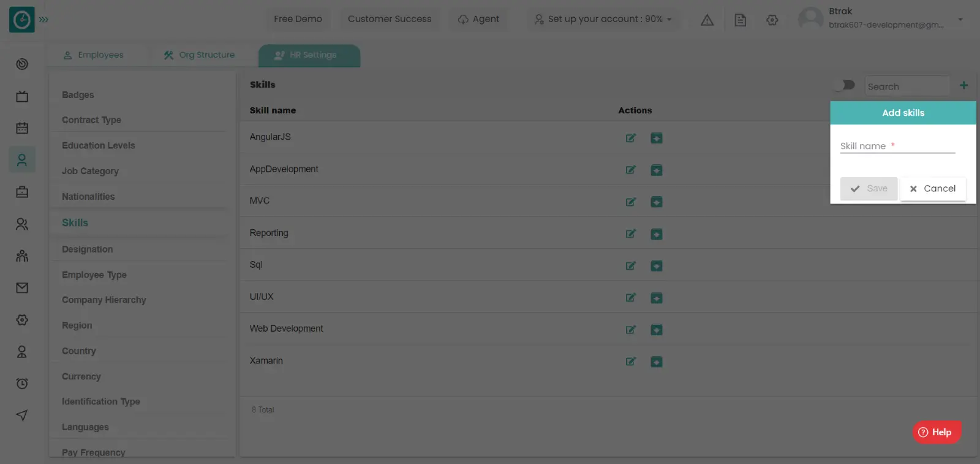Open Nationalities settings
Screen dimensions: 980x464
click(88, 196)
